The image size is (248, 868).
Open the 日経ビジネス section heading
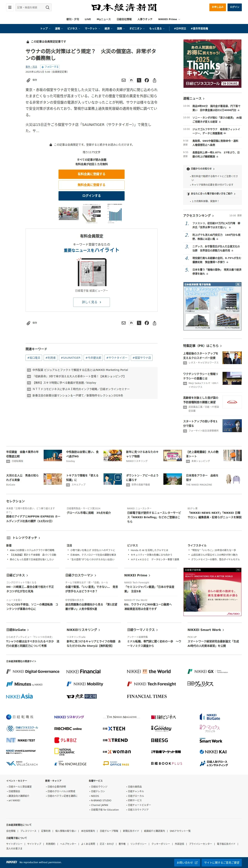tap(17, 575)
